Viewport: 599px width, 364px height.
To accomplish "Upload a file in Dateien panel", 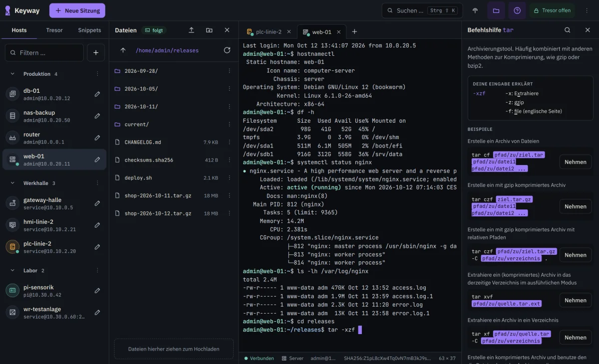I will [x=191, y=30].
